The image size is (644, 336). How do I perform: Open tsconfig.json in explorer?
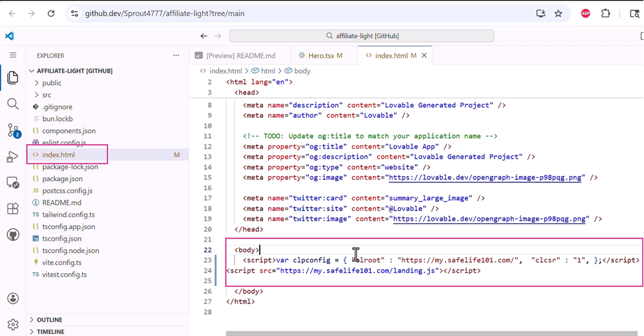click(62, 238)
